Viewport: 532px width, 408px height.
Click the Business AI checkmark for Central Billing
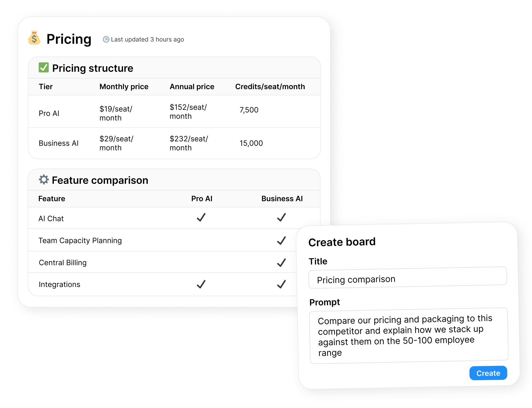coord(281,262)
